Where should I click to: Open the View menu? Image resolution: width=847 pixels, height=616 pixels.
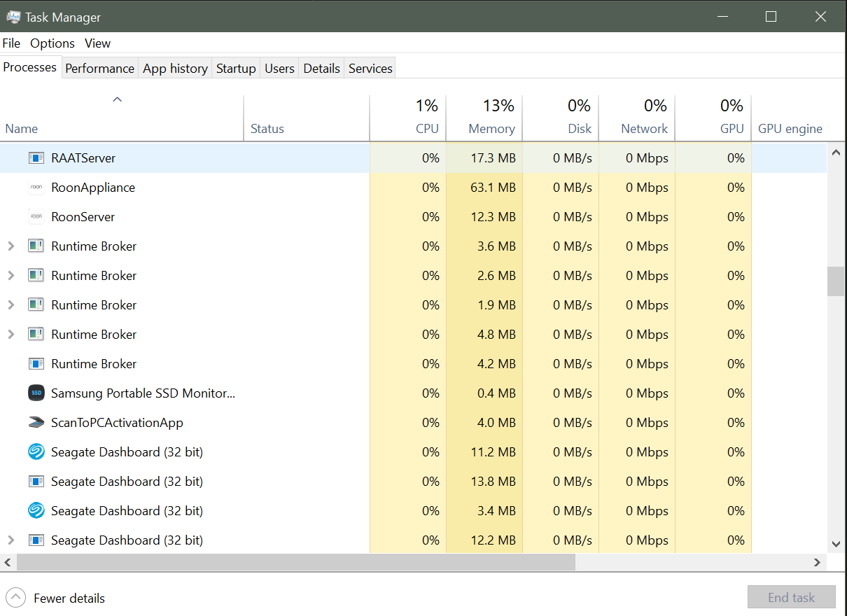[98, 43]
